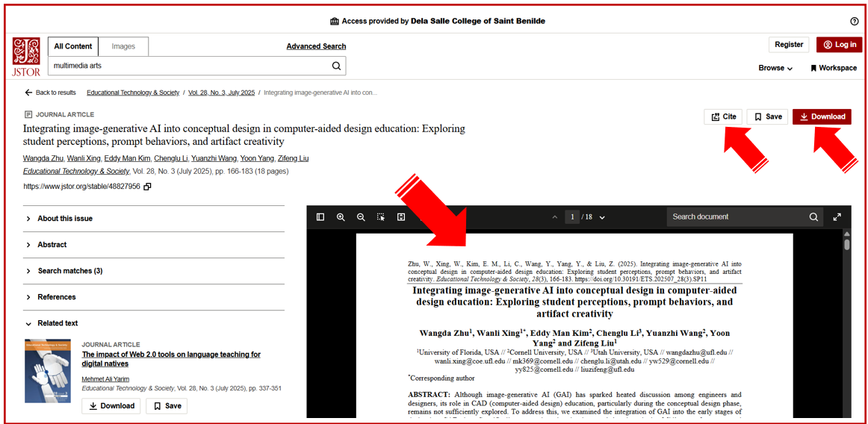Image resolution: width=868 pixels, height=424 pixels.
Task: Click the page number box showing 1
Action: click(572, 217)
